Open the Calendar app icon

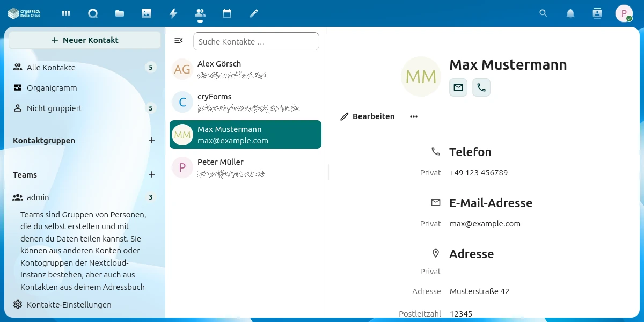[227, 13]
